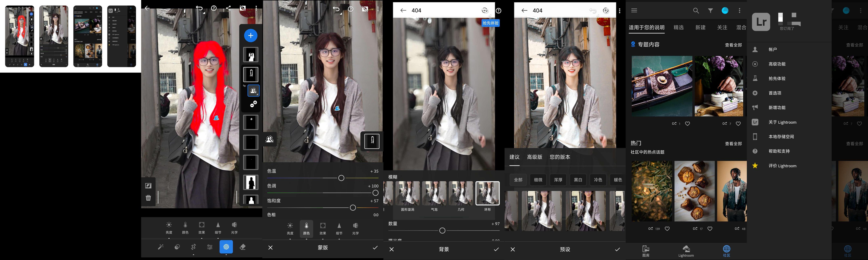Viewport: 868px width, 260px height.
Task: Expand 查看全部 for 专题内容 section
Action: [733, 45]
